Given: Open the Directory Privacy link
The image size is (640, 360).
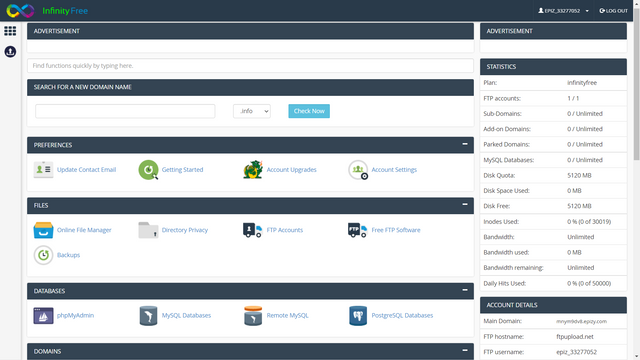Looking at the screenshot, I should [x=185, y=230].
